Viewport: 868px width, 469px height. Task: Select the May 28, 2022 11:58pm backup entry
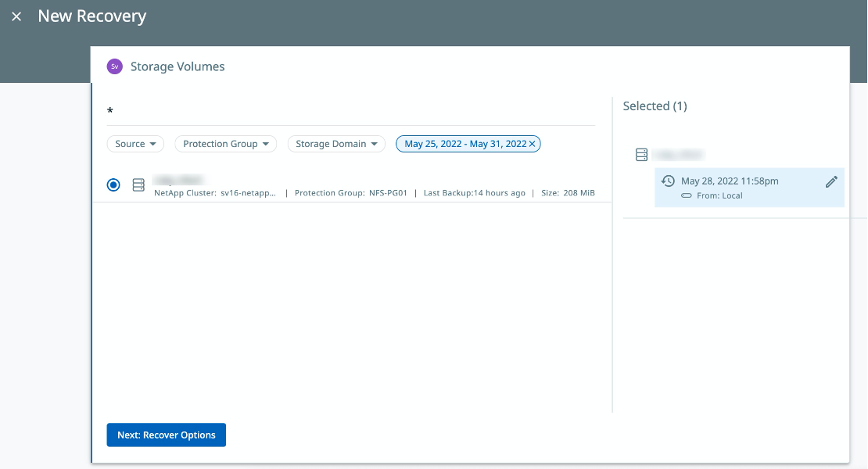tap(730, 181)
